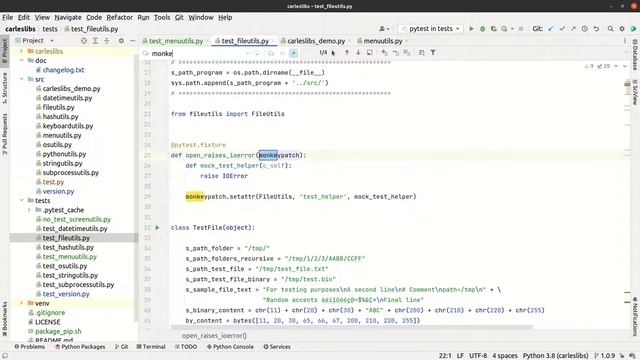Show Git history clock icon

[x=584, y=29]
